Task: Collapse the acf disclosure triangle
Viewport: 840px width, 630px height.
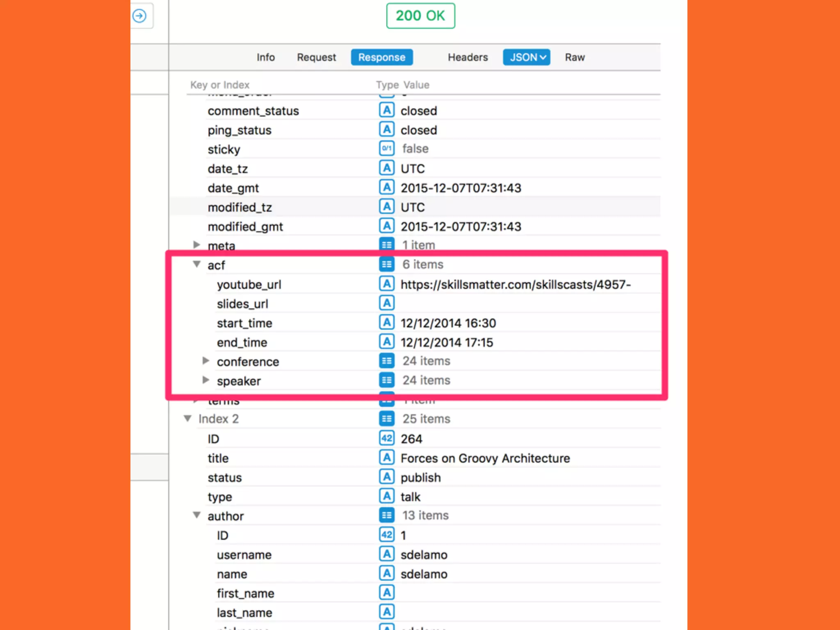Action: pos(197,264)
